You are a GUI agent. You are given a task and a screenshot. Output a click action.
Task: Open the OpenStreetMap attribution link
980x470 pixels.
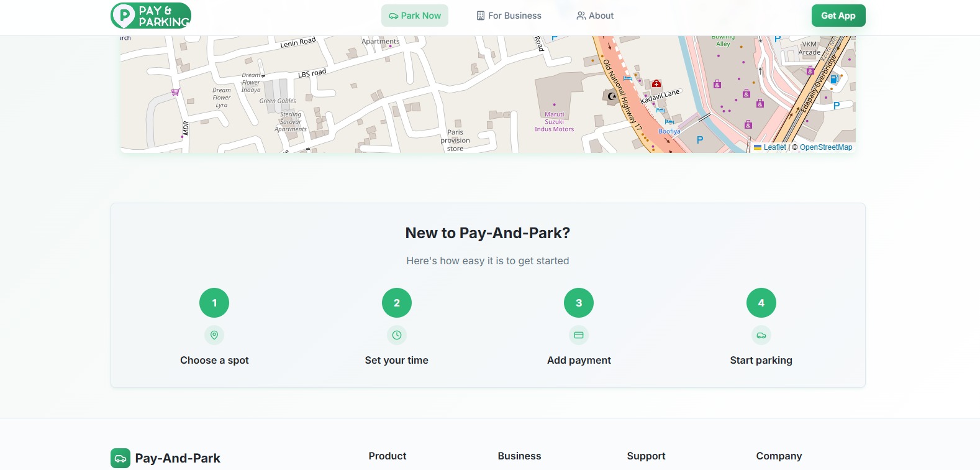coord(826,147)
